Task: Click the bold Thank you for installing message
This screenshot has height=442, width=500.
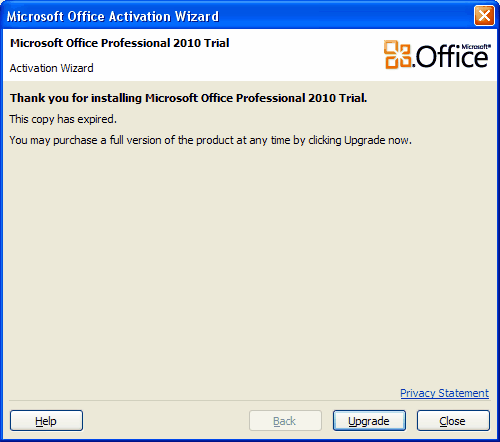Action: tap(188, 98)
